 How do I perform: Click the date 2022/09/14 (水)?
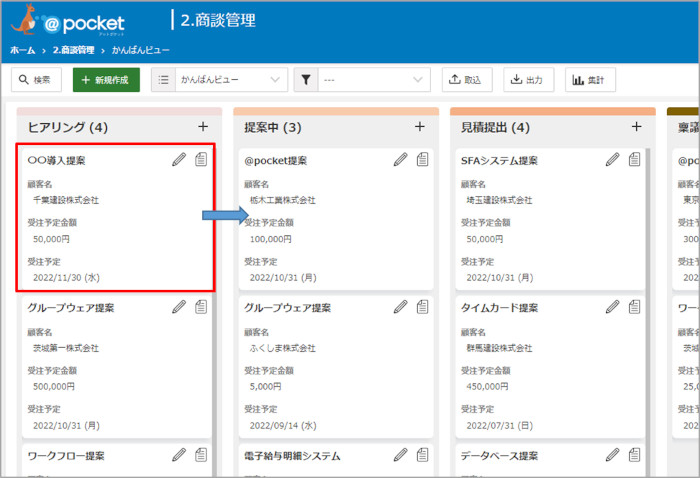pyautogui.click(x=283, y=425)
